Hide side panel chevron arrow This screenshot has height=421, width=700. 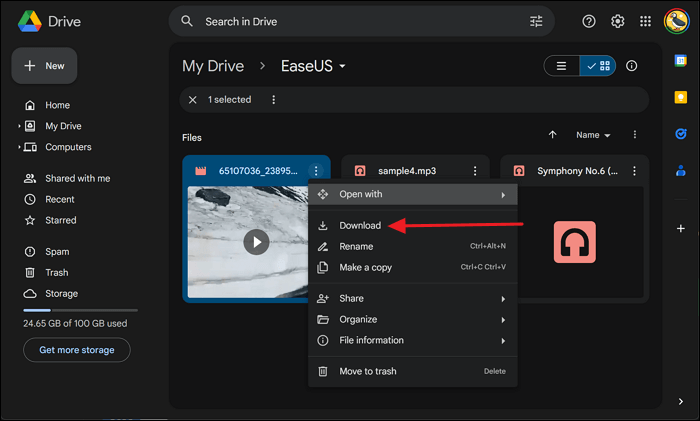[680, 401]
